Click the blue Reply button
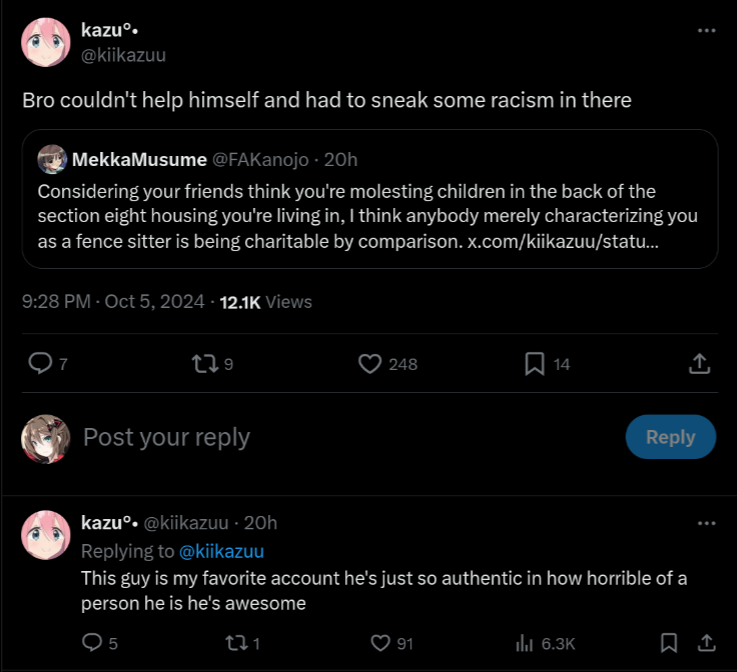The width and height of the screenshot is (737, 672). [671, 437]
